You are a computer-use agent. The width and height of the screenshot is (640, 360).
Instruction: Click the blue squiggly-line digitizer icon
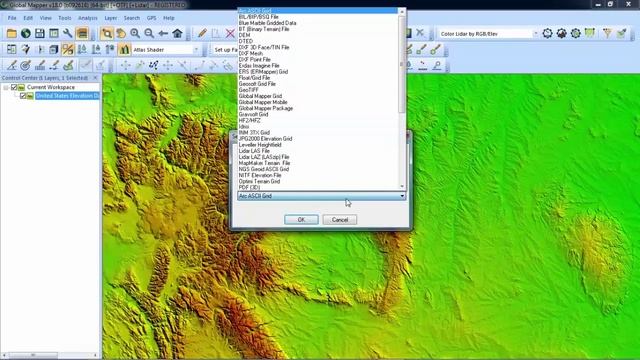[x=153, y=65]
